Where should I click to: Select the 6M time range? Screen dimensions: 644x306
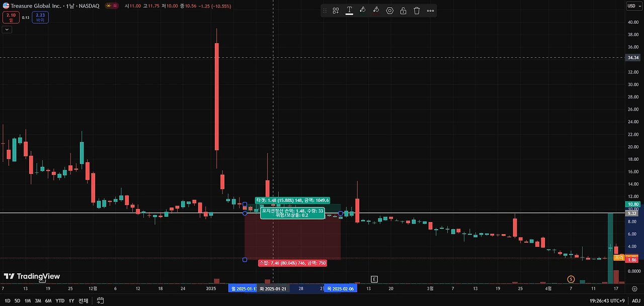click(x=48, y=300)
